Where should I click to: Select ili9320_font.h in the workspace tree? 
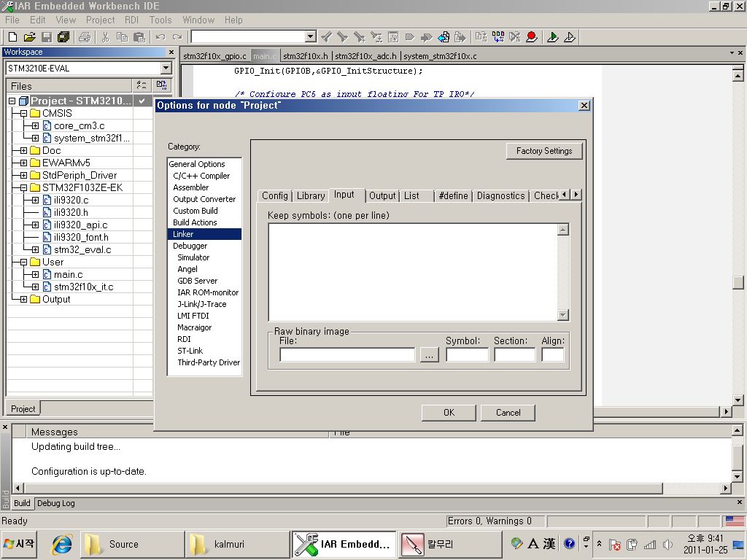81,238
